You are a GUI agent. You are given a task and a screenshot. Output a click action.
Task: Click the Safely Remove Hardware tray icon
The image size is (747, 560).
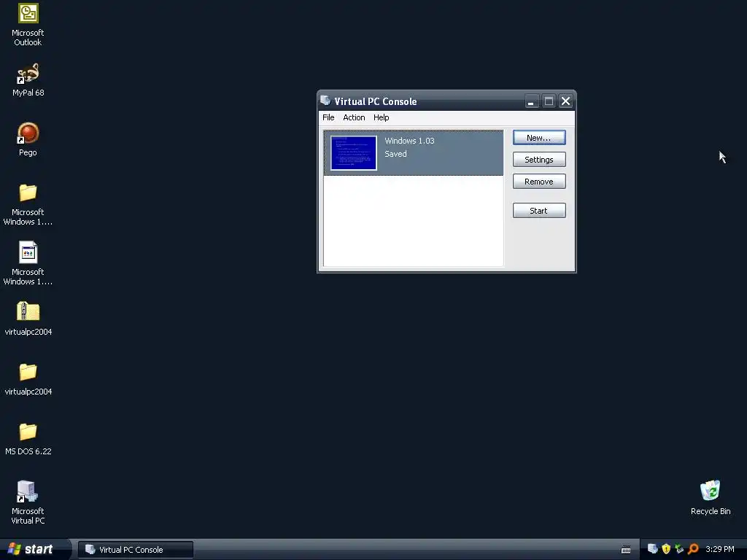679,549
